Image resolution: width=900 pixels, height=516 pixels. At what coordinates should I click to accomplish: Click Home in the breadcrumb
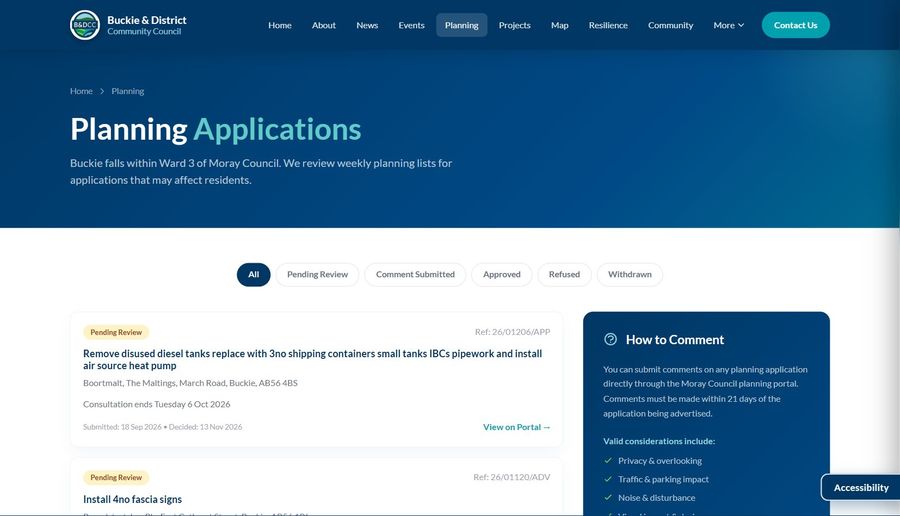[81, 91]
